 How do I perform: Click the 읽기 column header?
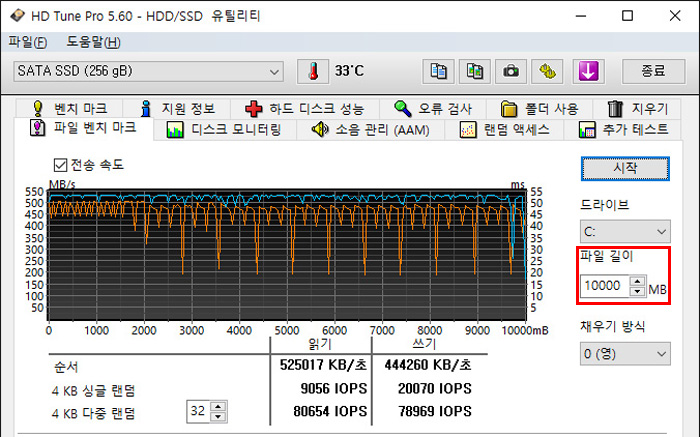(320, 344)
